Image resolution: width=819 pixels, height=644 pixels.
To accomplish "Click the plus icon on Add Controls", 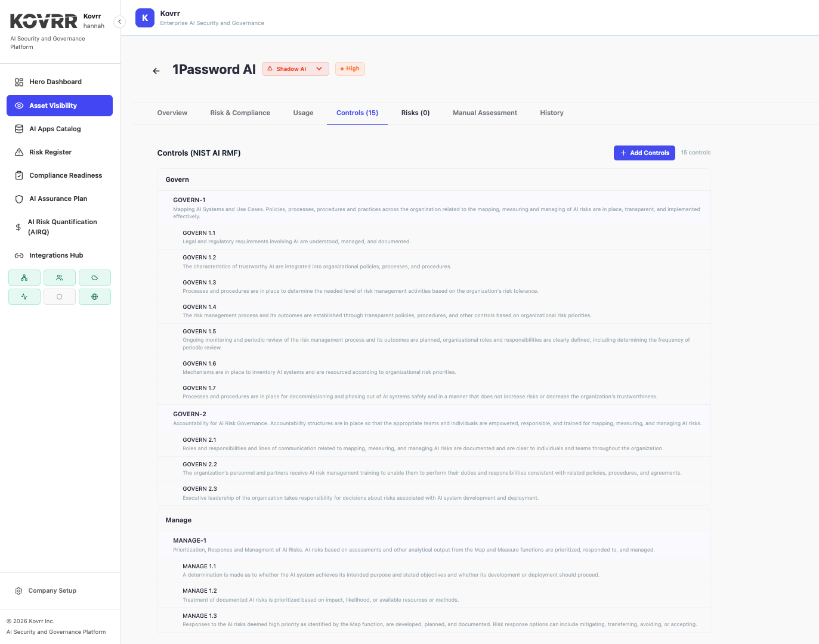I will click(x=623, y=153).
